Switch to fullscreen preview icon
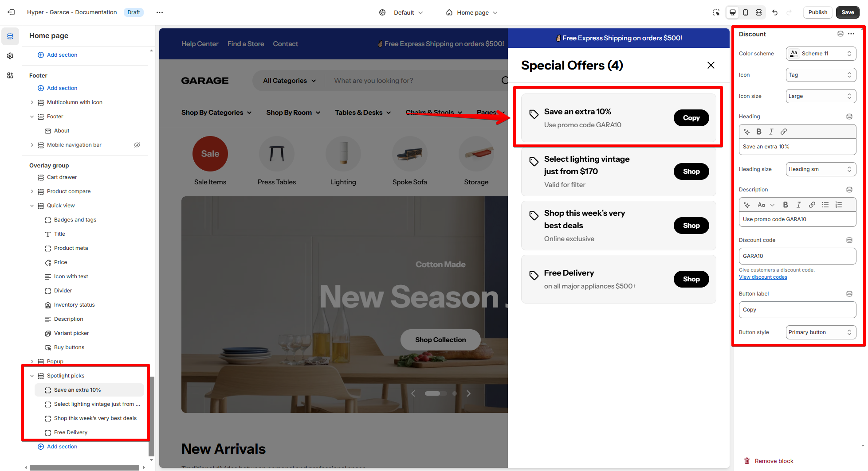Image resolution: width=868 pixels, height=471 pixels. (759, 12)
